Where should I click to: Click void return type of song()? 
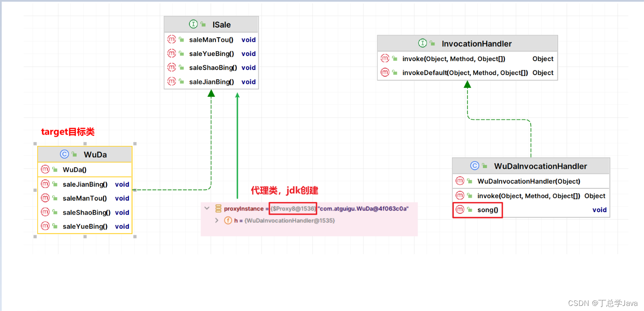(599, 210)
